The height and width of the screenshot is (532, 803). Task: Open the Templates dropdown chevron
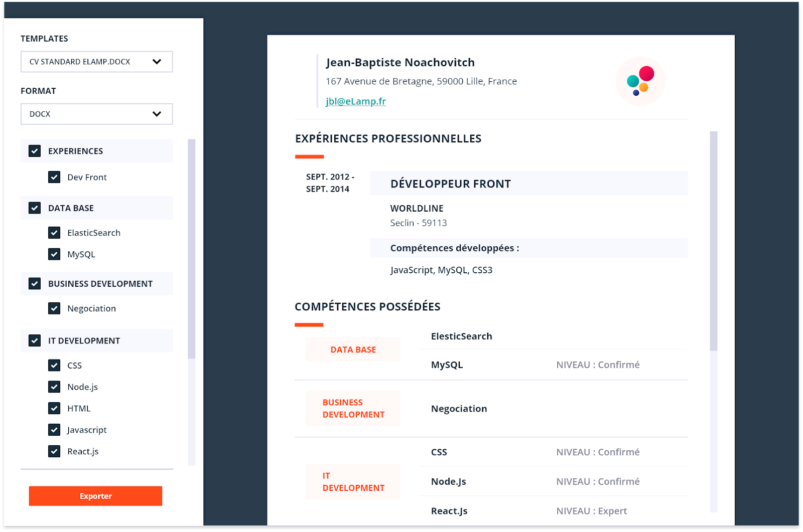coord(157,62)
